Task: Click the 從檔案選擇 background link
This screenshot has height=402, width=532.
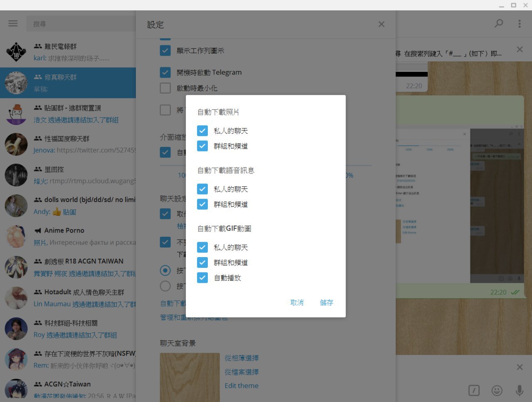Action: tap(241, 372)
